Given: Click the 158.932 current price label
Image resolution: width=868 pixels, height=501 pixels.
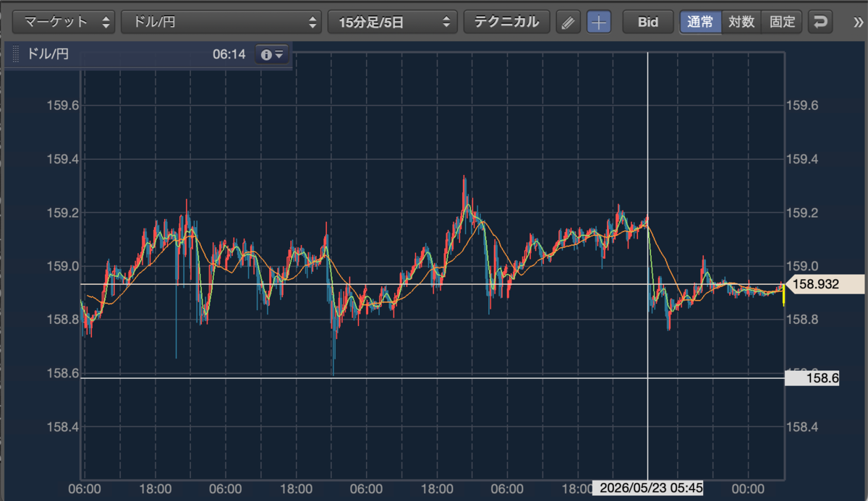Looking at the screenshot, I should pyautogui.click(x=825, y=284).
